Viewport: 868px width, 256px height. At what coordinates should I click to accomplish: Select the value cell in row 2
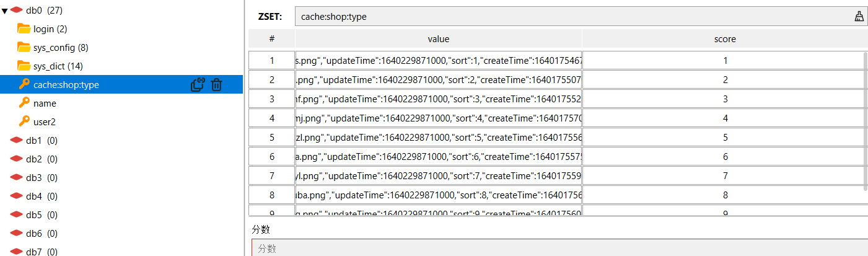(x=439, y=80)
